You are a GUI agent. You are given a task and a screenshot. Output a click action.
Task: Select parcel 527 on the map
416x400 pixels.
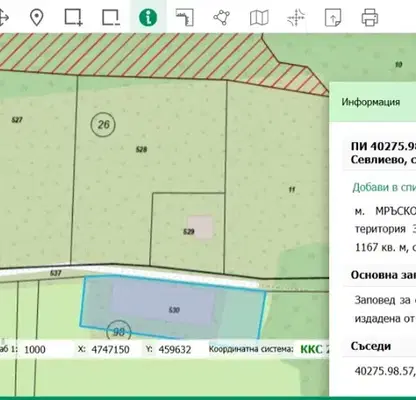coord(17,120)
